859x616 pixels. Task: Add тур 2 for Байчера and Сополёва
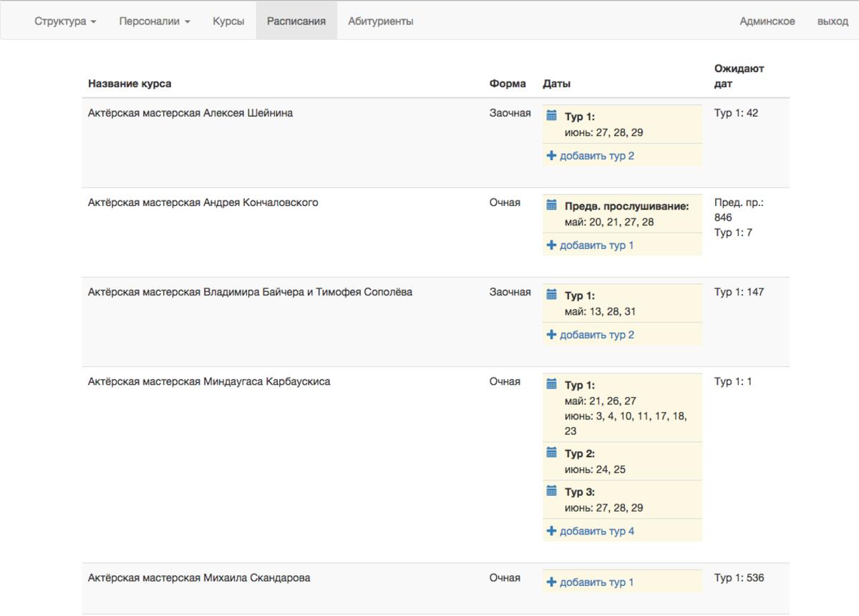click(x=596, y=335)
